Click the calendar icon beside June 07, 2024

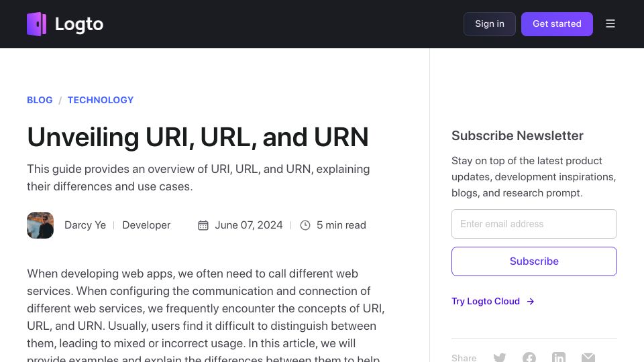203,225
